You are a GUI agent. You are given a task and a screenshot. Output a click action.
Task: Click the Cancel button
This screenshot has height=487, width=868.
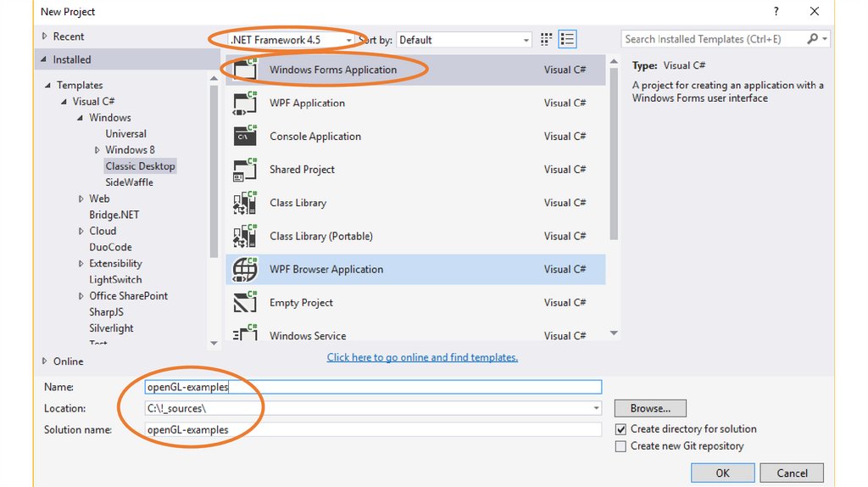click(792, 473)
